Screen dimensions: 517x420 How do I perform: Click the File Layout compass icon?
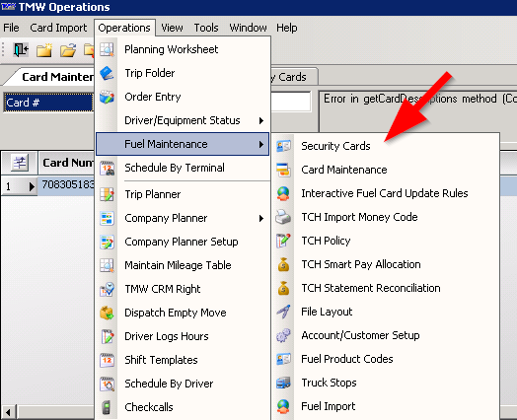pos(283,312)
